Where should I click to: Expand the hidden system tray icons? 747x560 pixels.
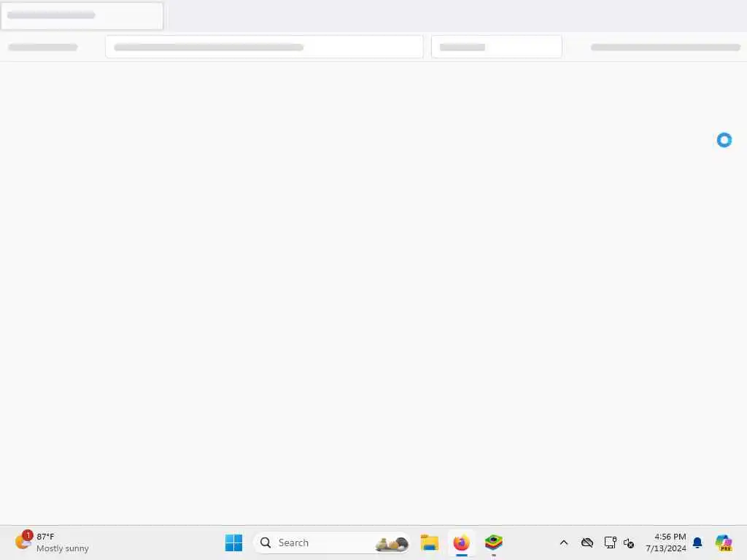[x=564, y=542]
